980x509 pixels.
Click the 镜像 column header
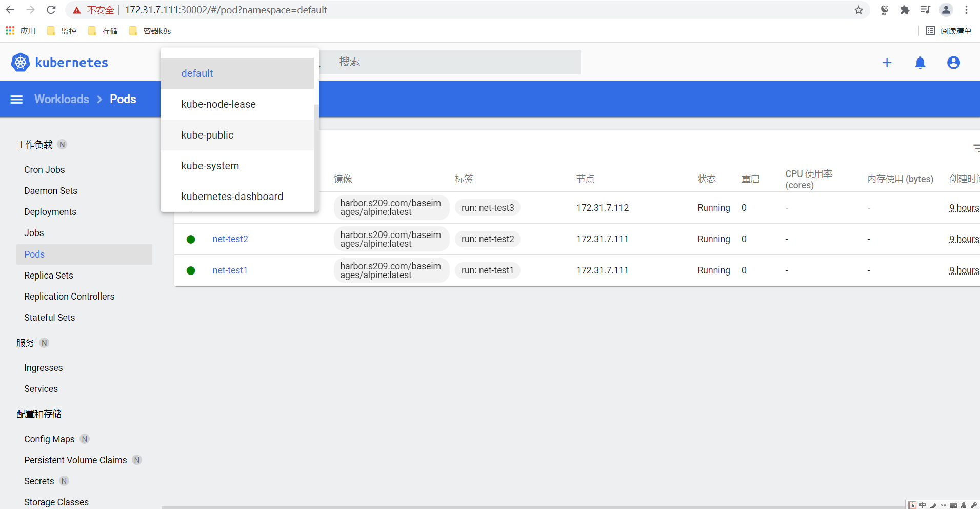343,179
